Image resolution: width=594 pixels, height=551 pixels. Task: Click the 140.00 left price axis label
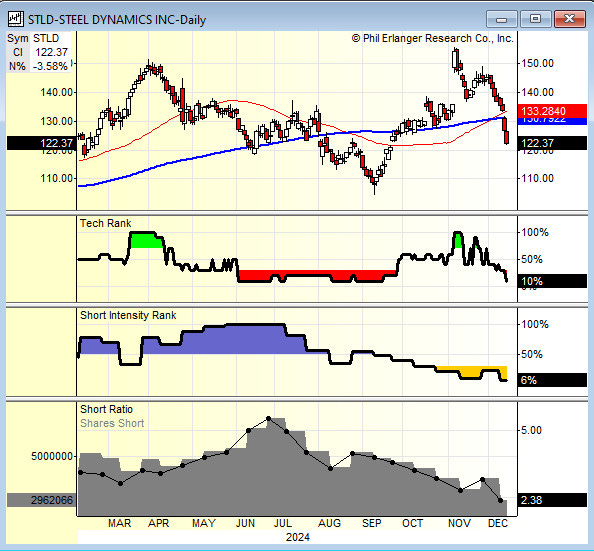[x=57, y=92]
